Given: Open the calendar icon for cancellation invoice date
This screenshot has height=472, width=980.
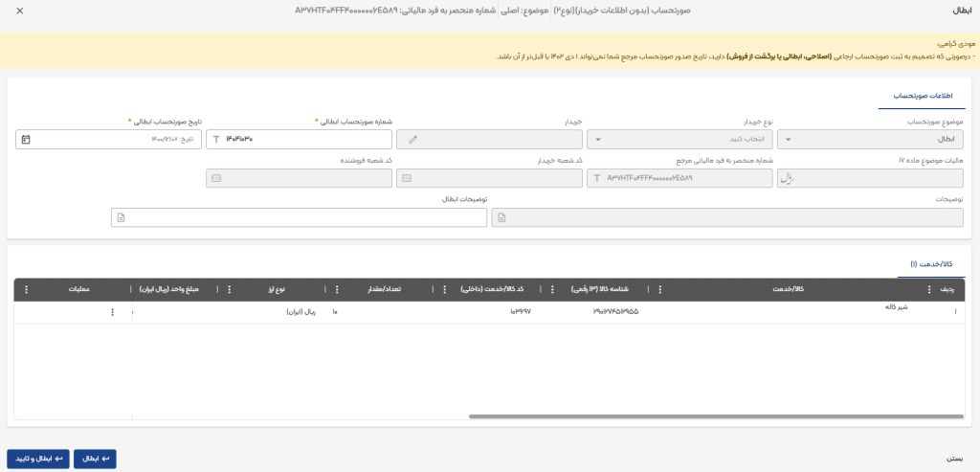Looking at the screenshot, I should click(26, 140).
